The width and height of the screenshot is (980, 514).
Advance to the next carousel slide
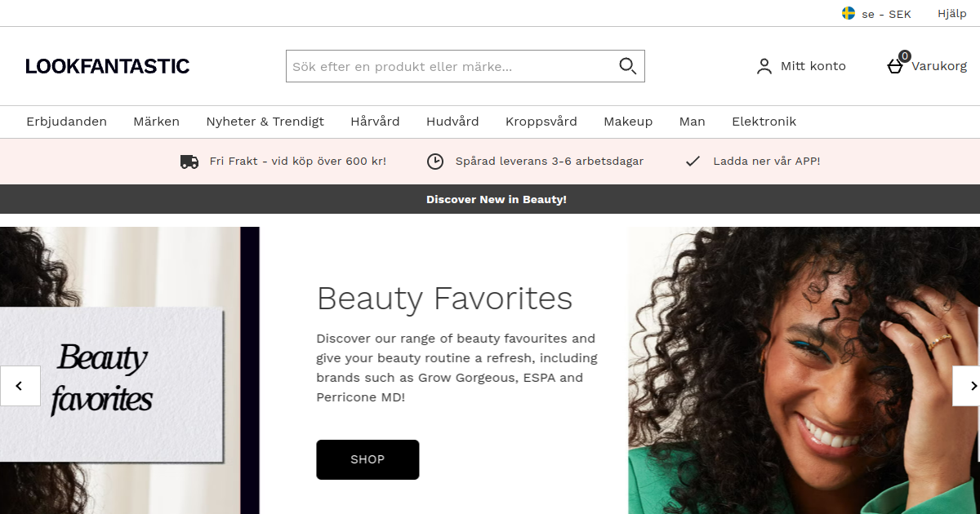967,386
